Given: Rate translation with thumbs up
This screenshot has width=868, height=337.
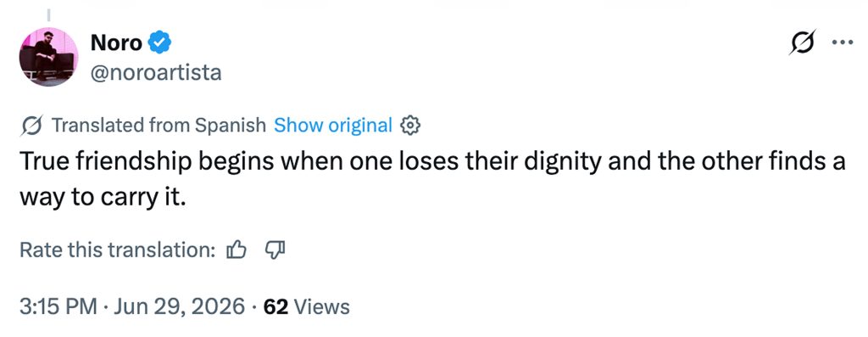Looking at the screenshot, I should (x=236, y=250).
